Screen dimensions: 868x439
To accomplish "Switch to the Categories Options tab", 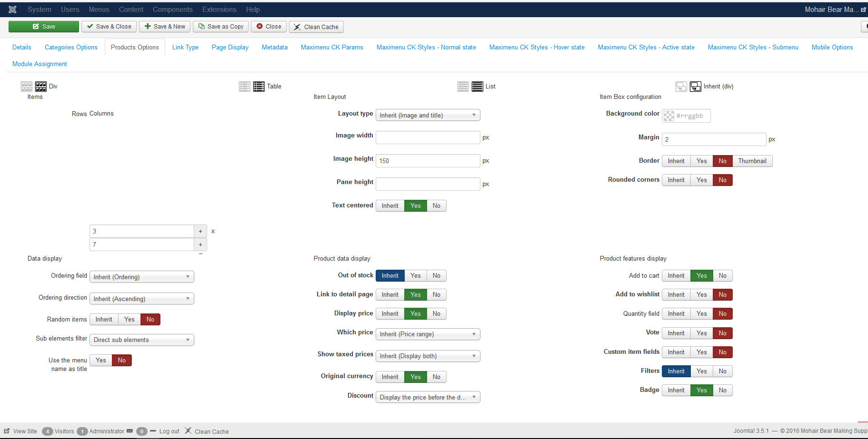I will pos(71,47).
